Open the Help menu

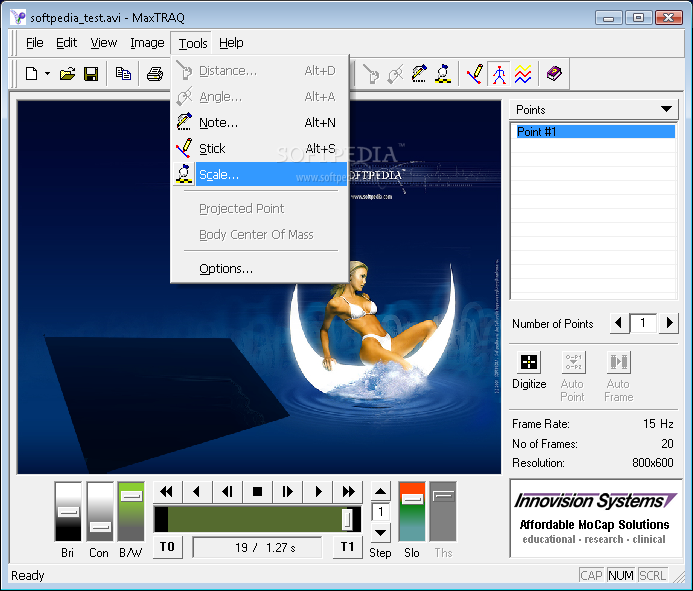[231, 43]
